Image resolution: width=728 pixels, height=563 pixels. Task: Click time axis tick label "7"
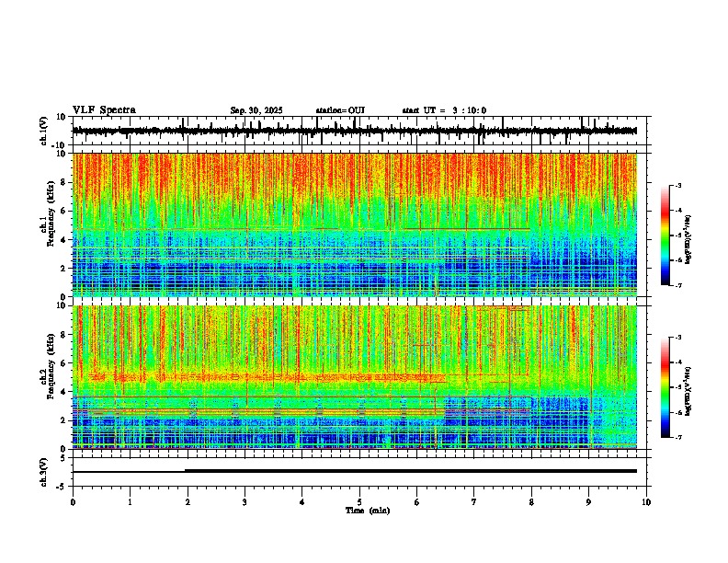pos(474,502)
